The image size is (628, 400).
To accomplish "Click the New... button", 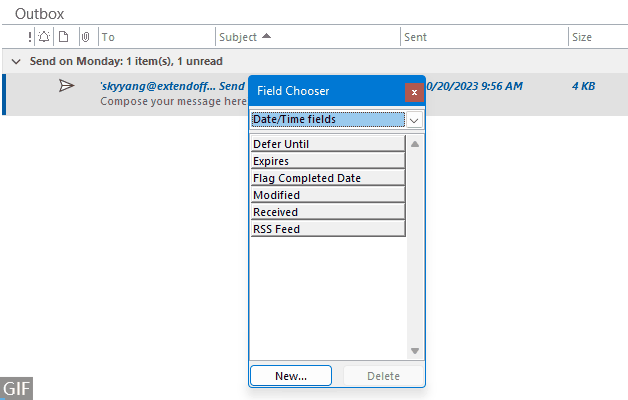I will [291, 376].
